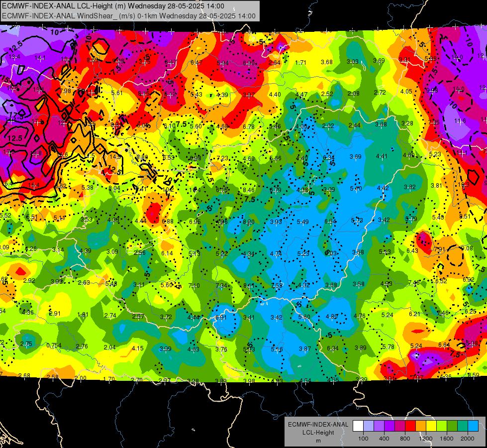Click the LCL-Height label in the legend

click(x=318, y=433)
